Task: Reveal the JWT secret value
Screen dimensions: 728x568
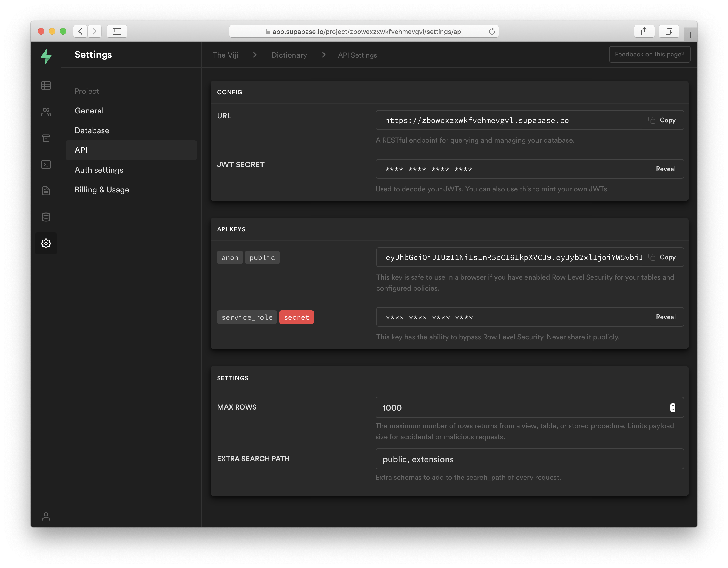Action: click(x=665, y=169)
